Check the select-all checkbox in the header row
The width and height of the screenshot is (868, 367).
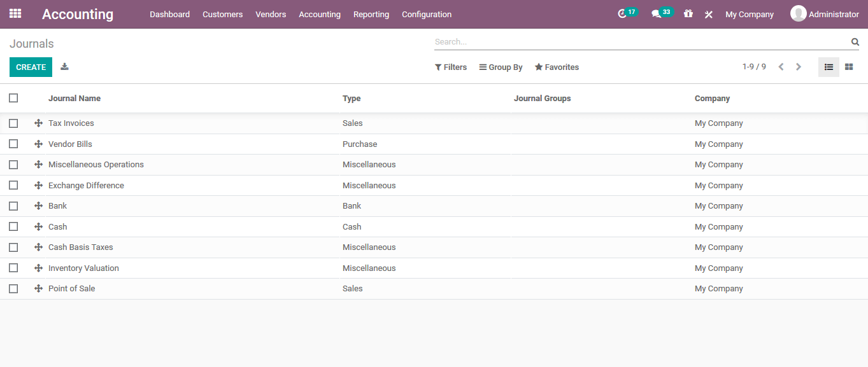[x=13, y=98]
